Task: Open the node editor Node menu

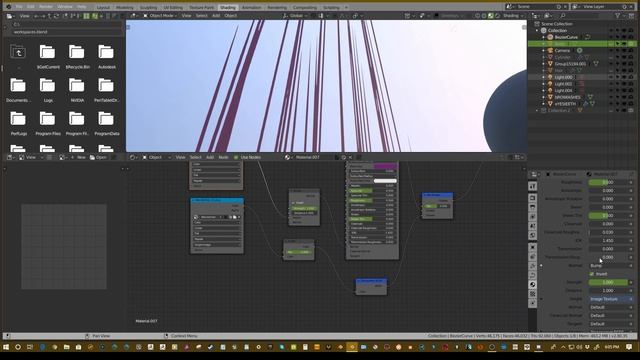Action: point(223,157)
